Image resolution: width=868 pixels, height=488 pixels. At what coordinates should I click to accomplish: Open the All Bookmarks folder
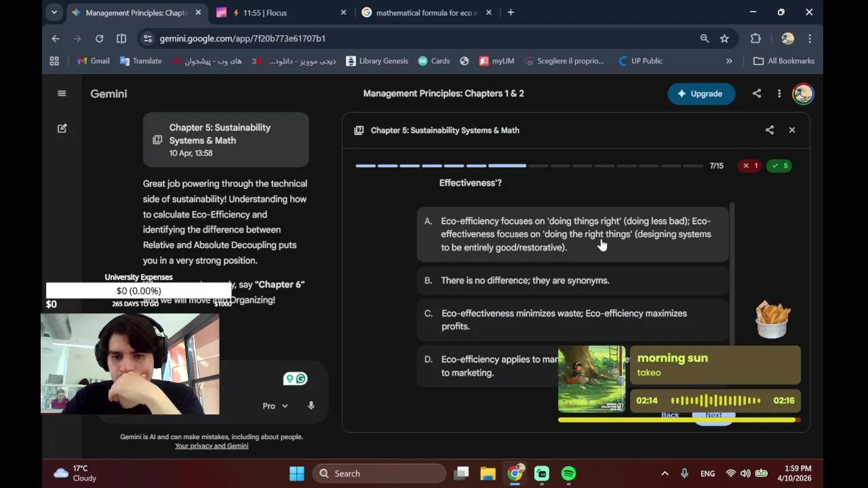(784, 61)
